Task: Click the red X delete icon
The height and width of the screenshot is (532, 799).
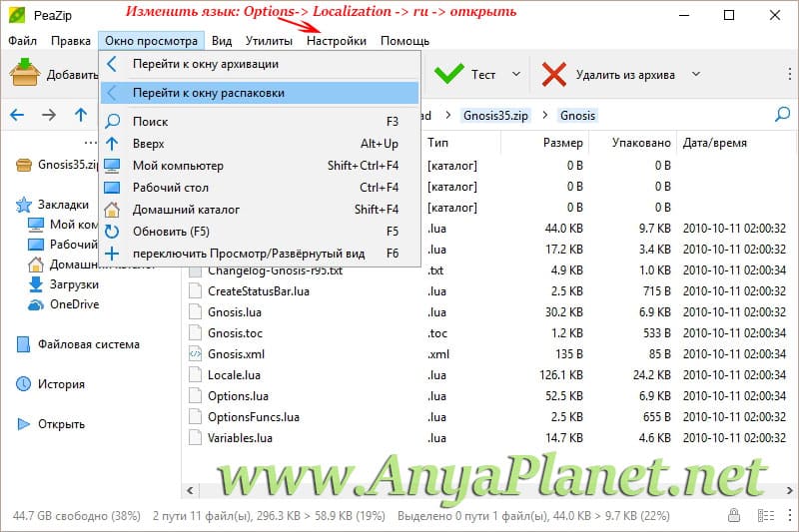Action: (x=554, y=74)
